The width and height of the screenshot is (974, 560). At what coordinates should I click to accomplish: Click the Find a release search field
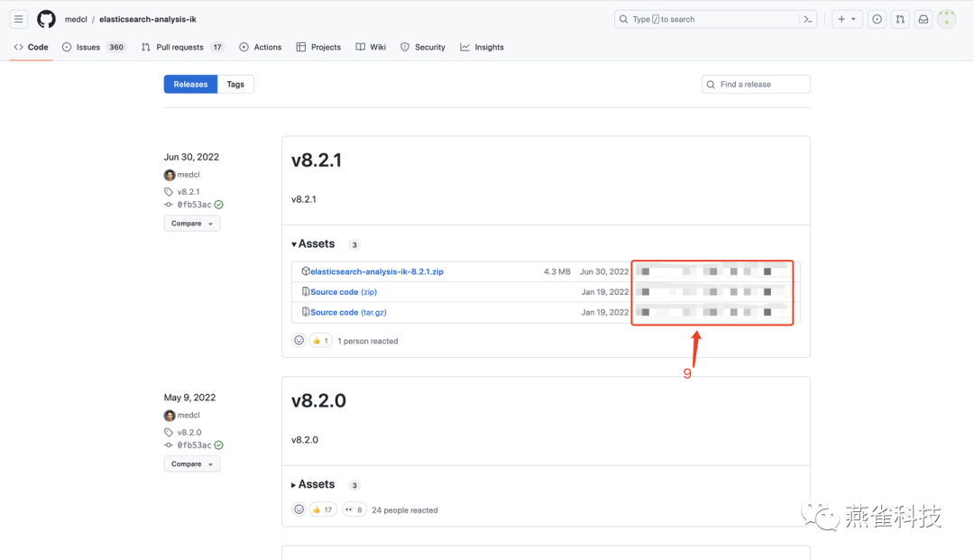click(756, 84)
